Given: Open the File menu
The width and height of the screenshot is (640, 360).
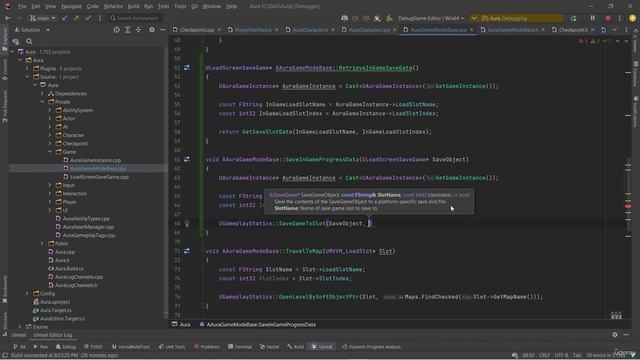Looking at the screenshot, I should [22, 7].
